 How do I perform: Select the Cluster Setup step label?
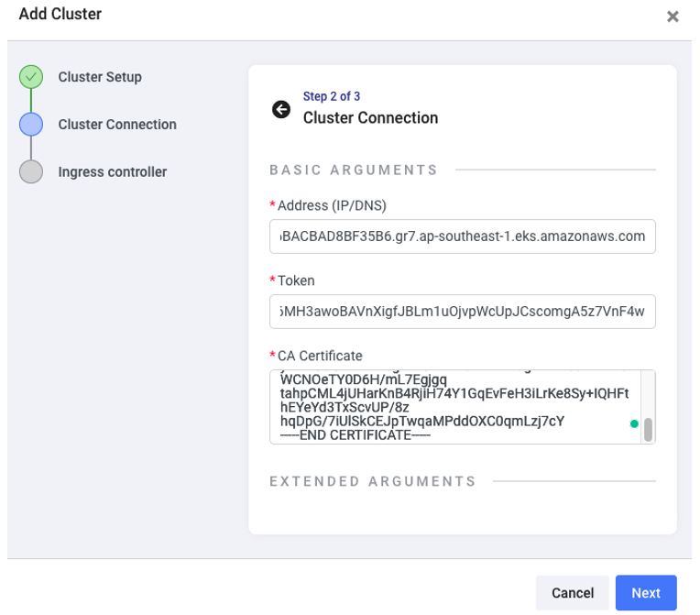[100, 77]
